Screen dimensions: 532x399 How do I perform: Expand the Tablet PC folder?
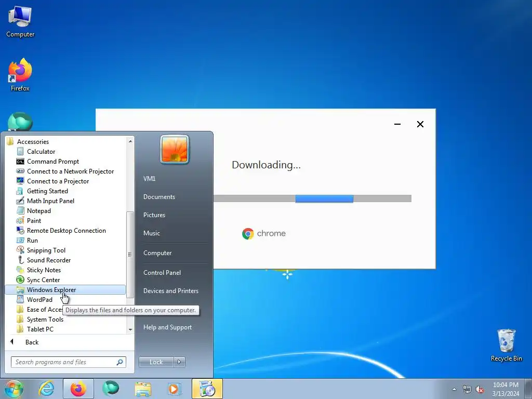(39, 329)
